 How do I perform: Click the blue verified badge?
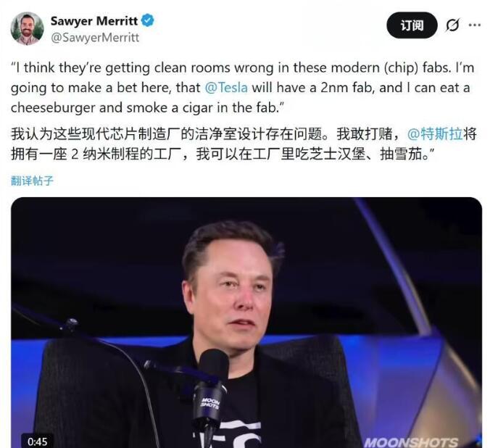[x=147, y=20]
